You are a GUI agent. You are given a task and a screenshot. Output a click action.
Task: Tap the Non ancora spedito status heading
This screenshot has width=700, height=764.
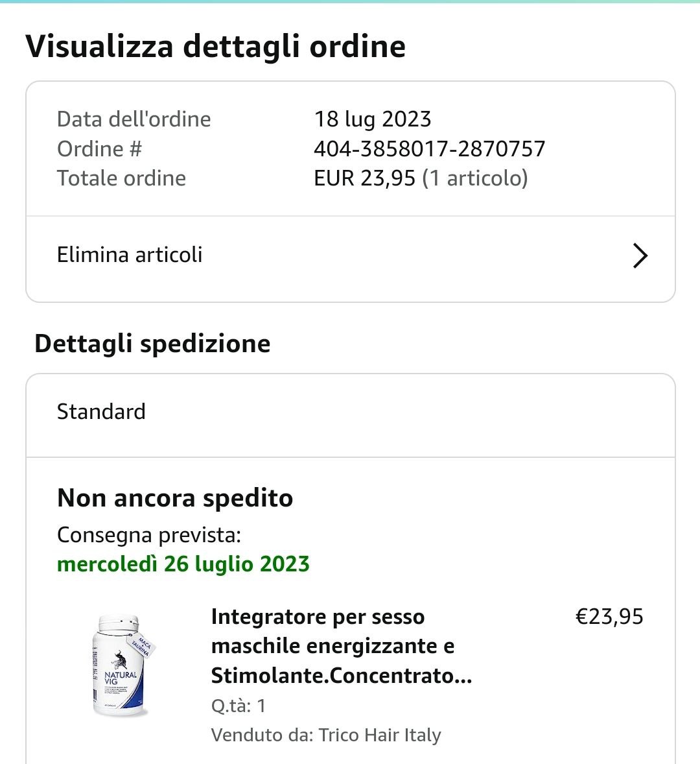(175, 498)
